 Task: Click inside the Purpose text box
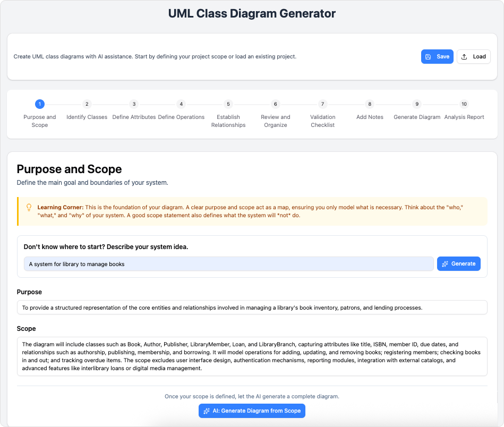coord(252,307)
